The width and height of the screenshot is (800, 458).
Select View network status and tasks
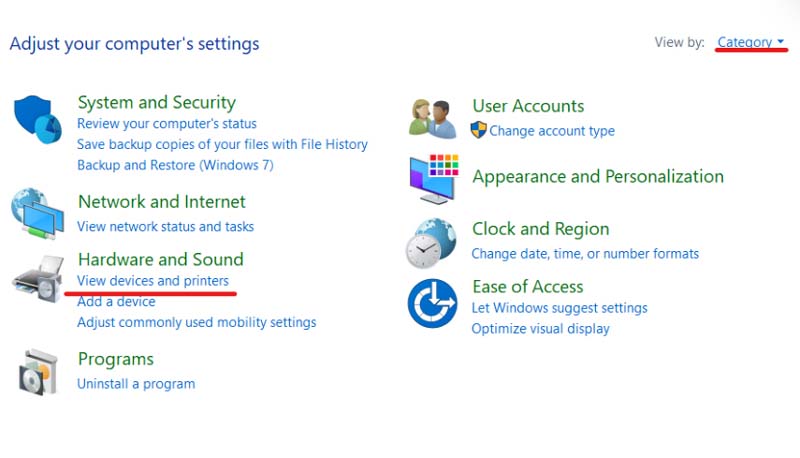pos(166,227)
